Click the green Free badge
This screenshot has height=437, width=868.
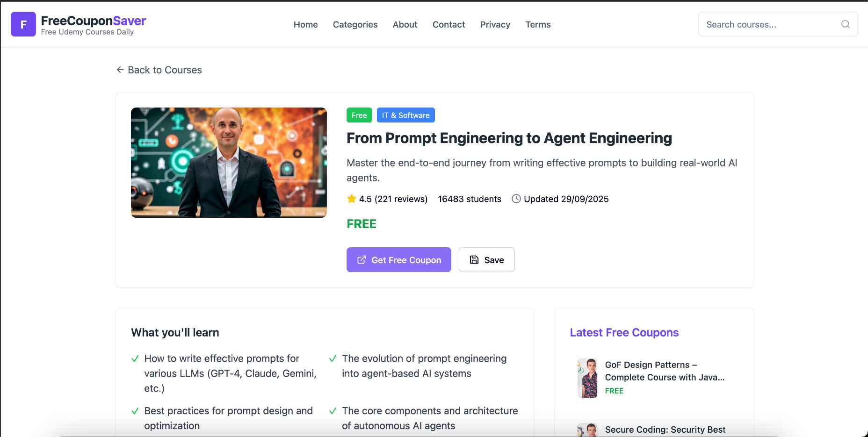(x=359, y=115)
